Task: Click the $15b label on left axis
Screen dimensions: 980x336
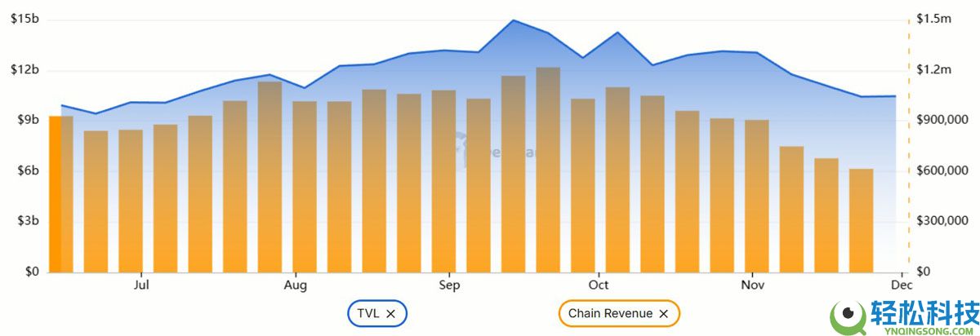Action: click(x=24, y=19)
